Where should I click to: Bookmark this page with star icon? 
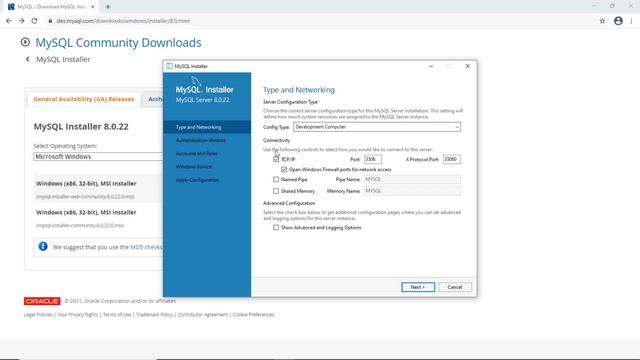pos(602,21)
